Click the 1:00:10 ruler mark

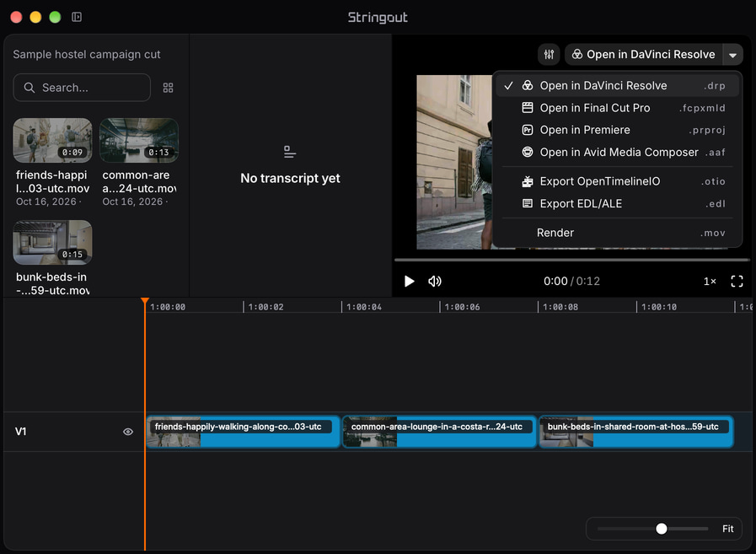[x=658, y=307]
